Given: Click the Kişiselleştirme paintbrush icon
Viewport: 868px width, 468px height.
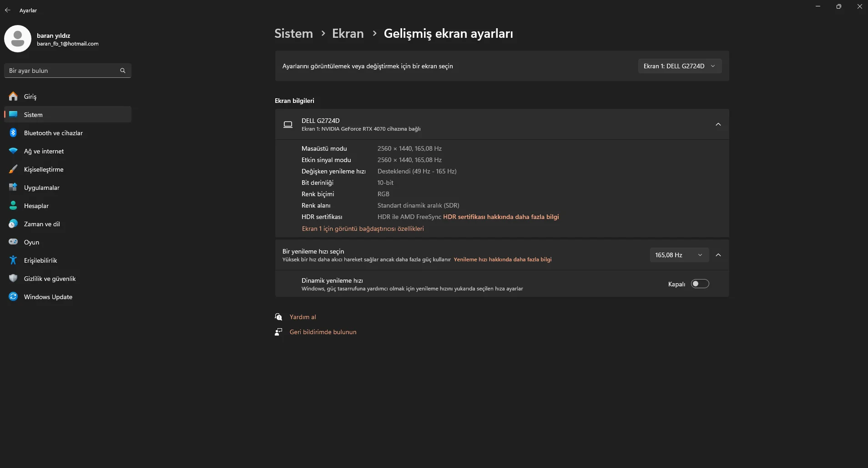Looking at the screenshot, I should [x=13, y=169].
